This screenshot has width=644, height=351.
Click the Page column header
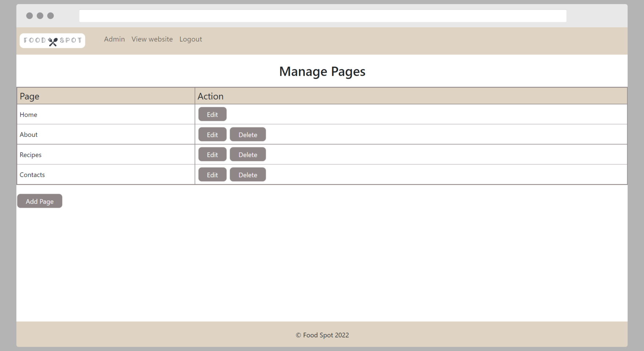(29, 96)
